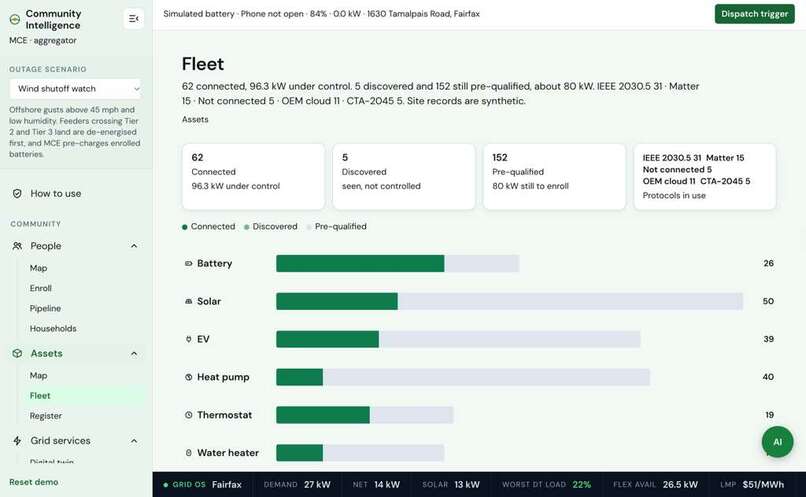The height and width of the screenshot is (497, 806).
Task: Click the Heat pump row icon
Action: point(188,377)
